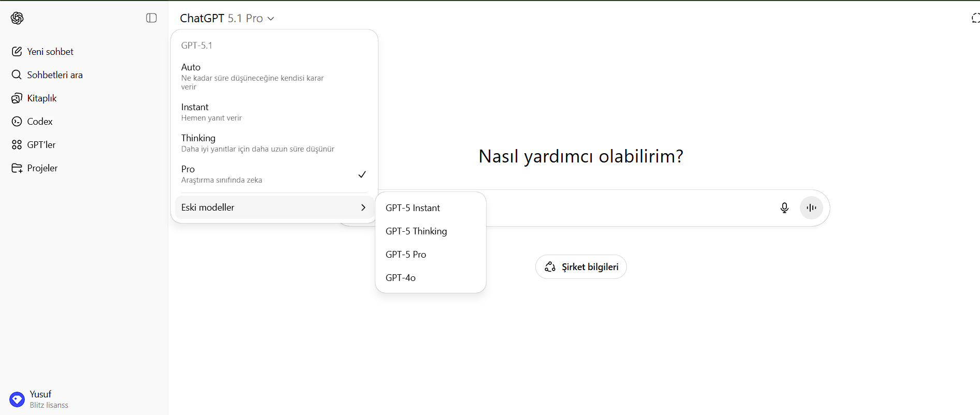
Task: Select the checked Pro model option
Action: click(x=273, y=174)
